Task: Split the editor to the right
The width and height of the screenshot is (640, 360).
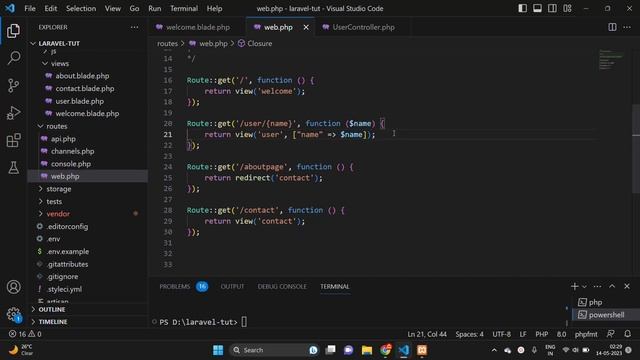Action: 612,27
